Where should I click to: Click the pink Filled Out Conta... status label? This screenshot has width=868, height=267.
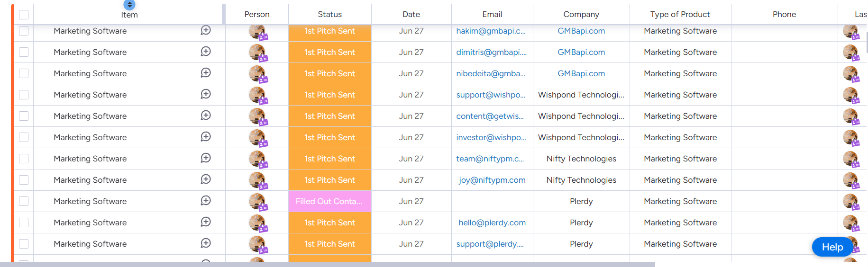tap(329, 201)
